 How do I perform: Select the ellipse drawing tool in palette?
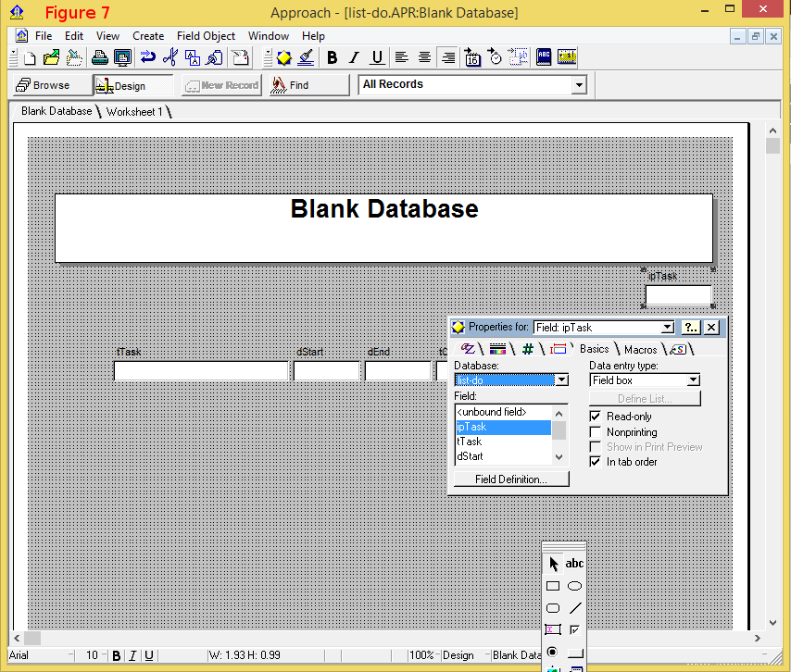pos(575,586)
